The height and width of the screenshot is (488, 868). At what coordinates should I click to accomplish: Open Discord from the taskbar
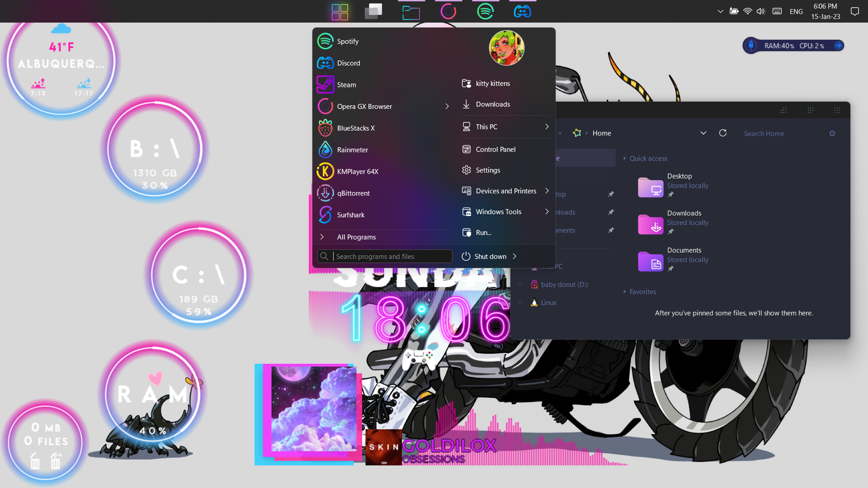pyautogui.click(x=522, y=11)
